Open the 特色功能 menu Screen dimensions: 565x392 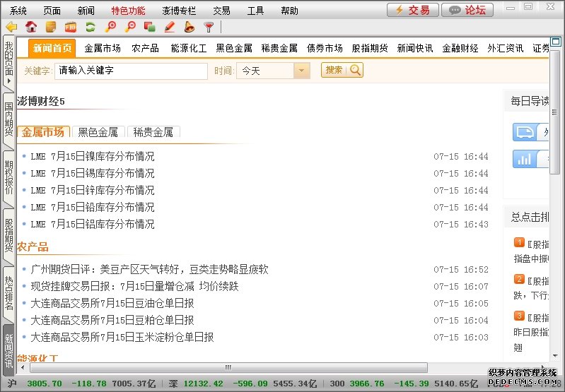click(x=128, y=11)
